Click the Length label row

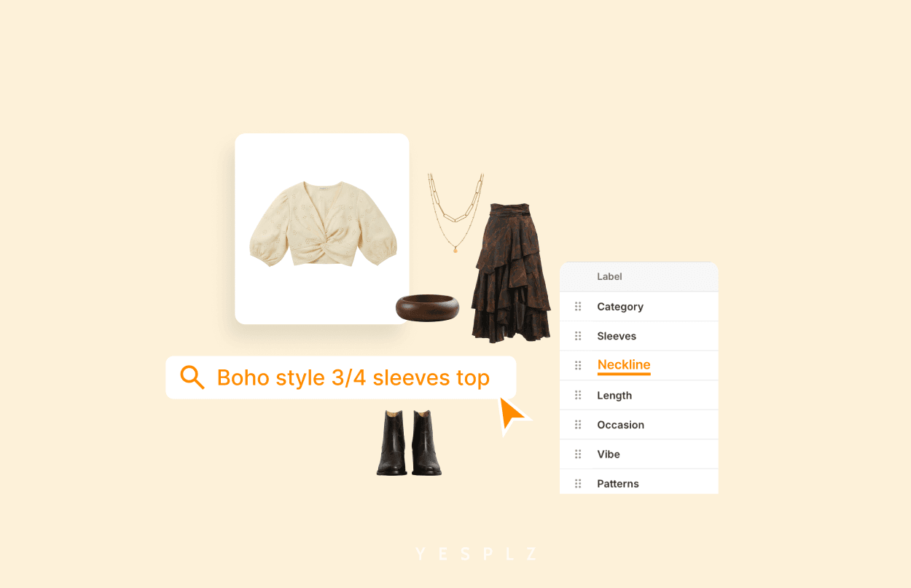coord(639,395)
